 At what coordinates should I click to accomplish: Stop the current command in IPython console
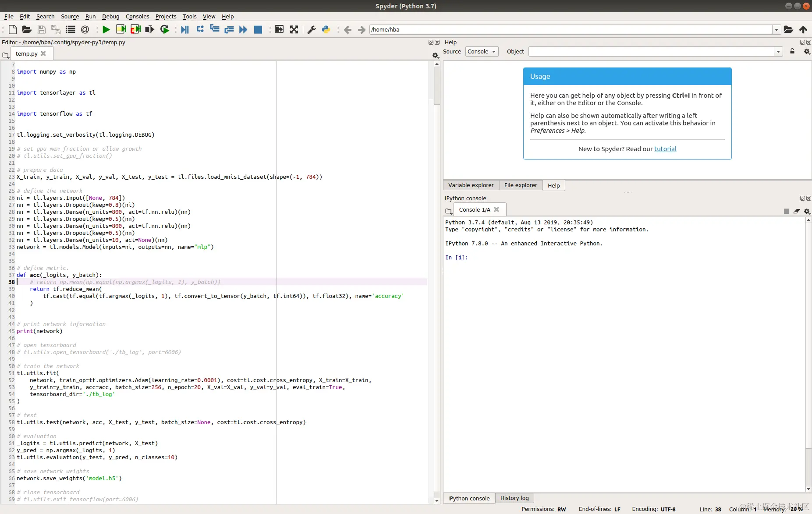[787, 211]
